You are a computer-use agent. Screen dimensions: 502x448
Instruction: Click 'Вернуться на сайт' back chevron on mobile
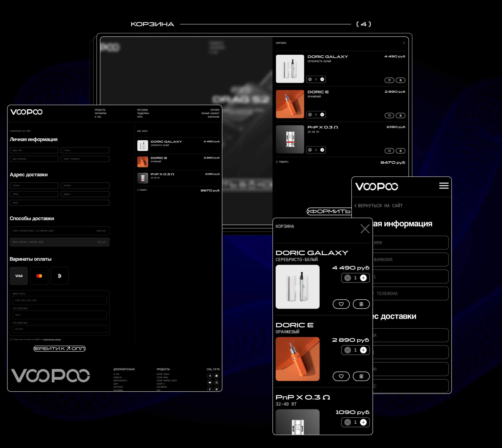coord(356,206)
